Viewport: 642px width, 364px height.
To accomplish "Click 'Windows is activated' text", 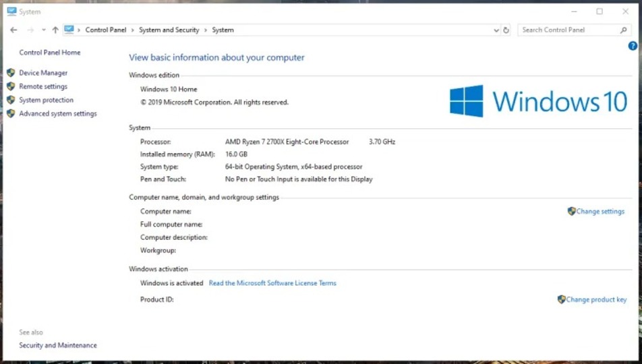I will [x=171, y=283].
